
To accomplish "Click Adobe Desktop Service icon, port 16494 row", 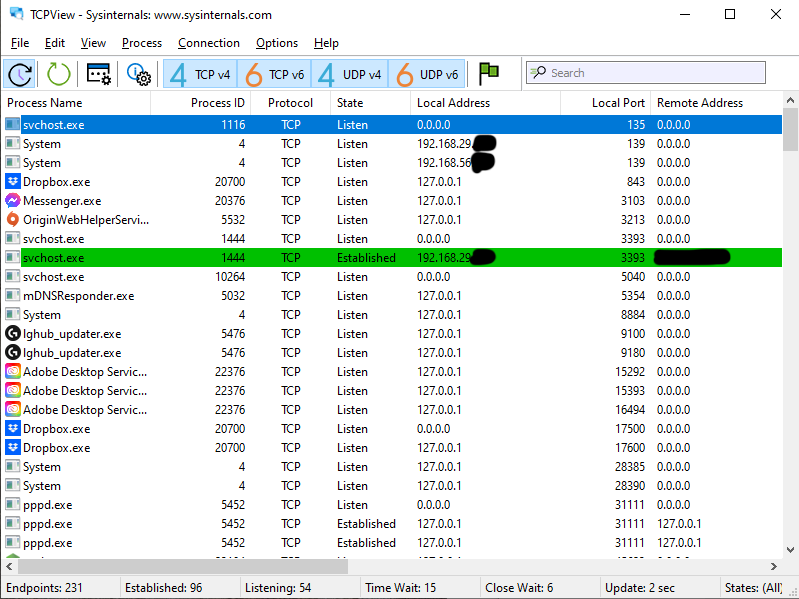I will pyautogui.click(x=13, y=410).
